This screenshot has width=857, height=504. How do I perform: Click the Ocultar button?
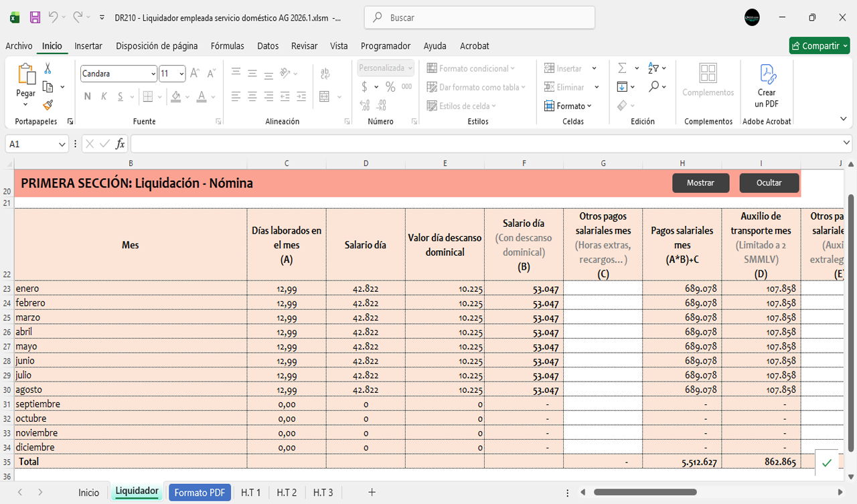click(769, 183)
